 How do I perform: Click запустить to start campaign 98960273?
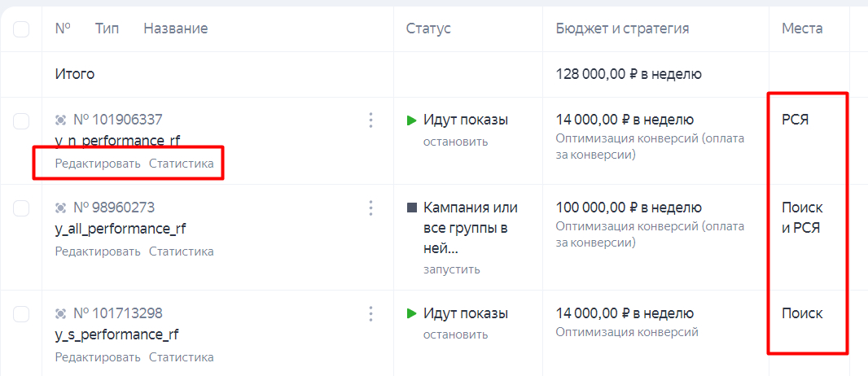point(451,269)
